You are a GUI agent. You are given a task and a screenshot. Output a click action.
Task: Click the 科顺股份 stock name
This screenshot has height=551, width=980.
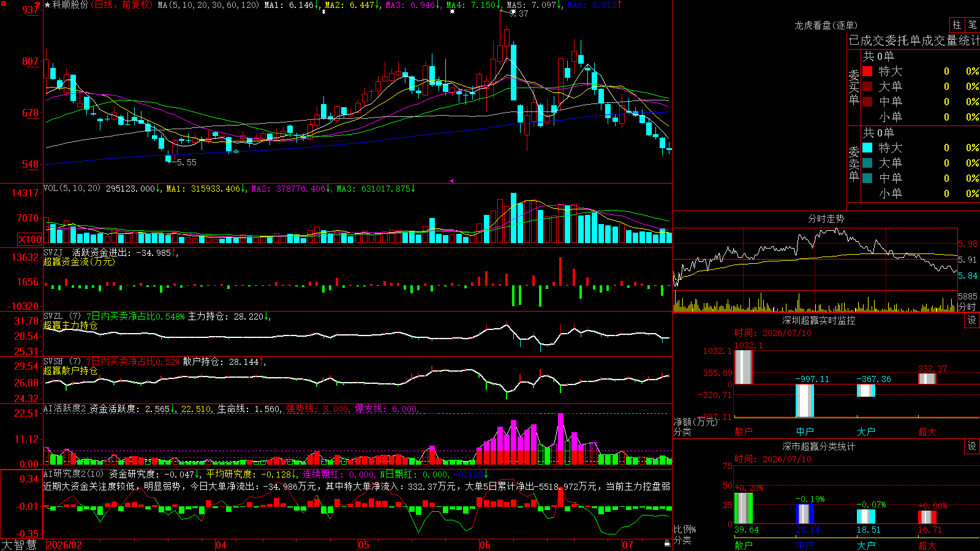point(70,5)
